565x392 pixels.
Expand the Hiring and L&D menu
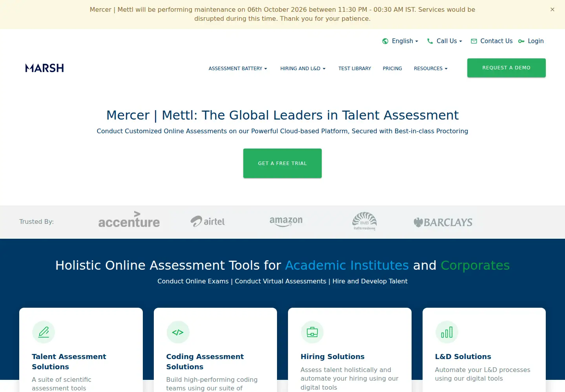[x=303, y=69]
